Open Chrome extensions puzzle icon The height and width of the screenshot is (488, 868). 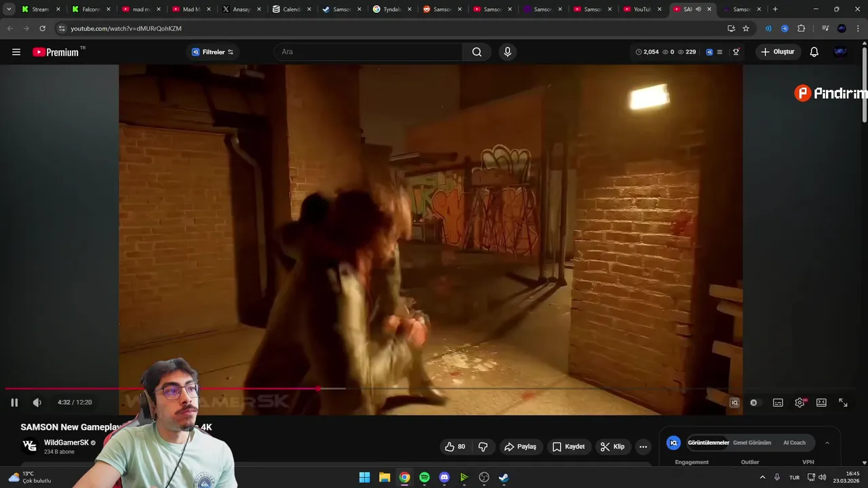(x=802, y=28)
